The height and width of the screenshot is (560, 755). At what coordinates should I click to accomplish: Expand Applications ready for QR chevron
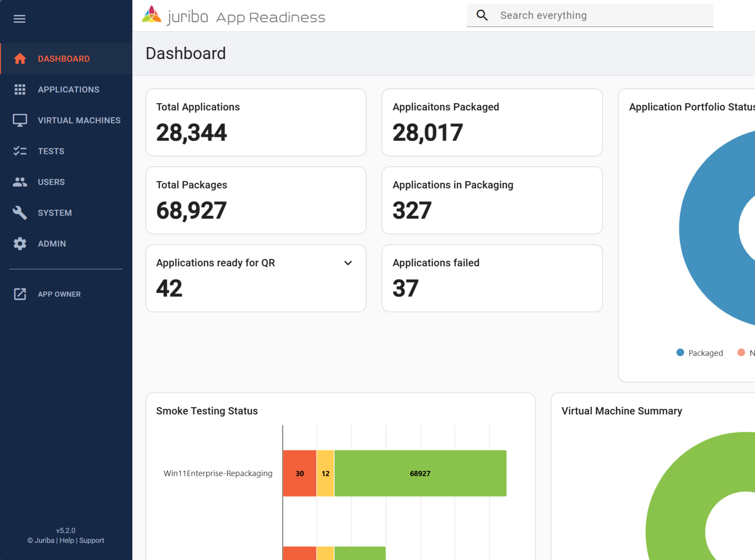pyautogui.click(x=348, y=263)
